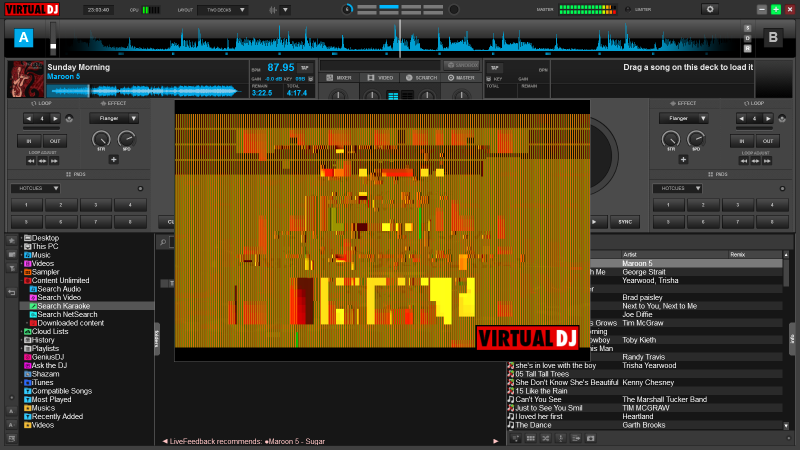The height and width of the screenshot is (450, 800).
Task: Click the Sandbox button
Action: (461, 65)
